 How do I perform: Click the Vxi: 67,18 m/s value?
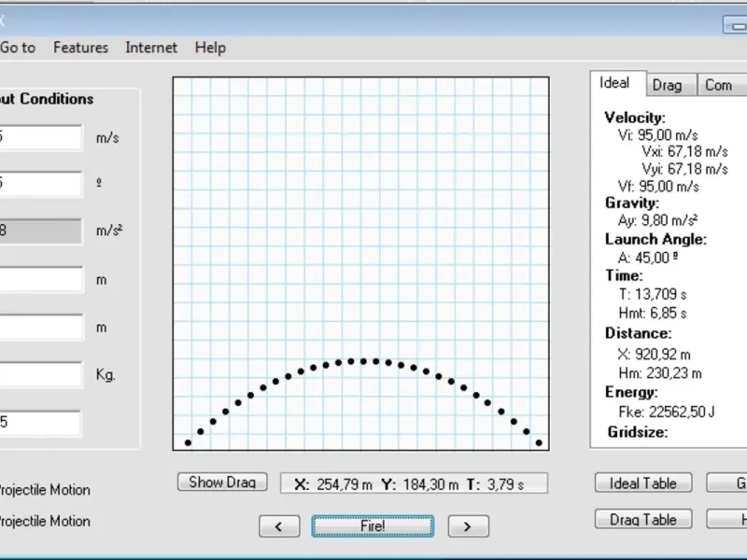coord(684,152)
